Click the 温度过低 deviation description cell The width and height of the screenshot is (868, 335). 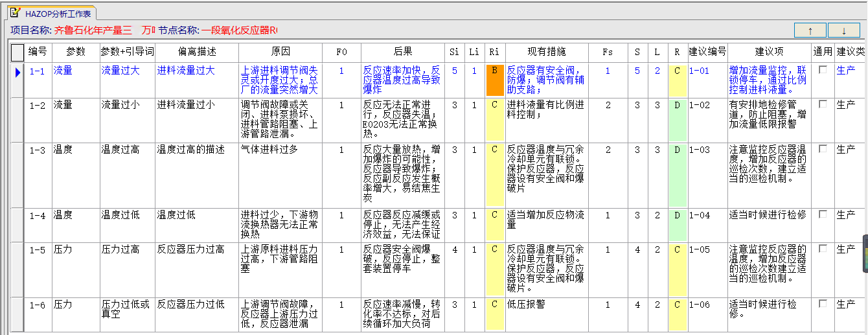pos(196,225)
